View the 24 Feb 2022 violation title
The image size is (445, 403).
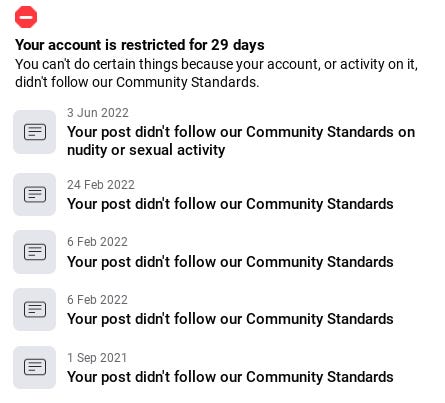coord(230,204)
